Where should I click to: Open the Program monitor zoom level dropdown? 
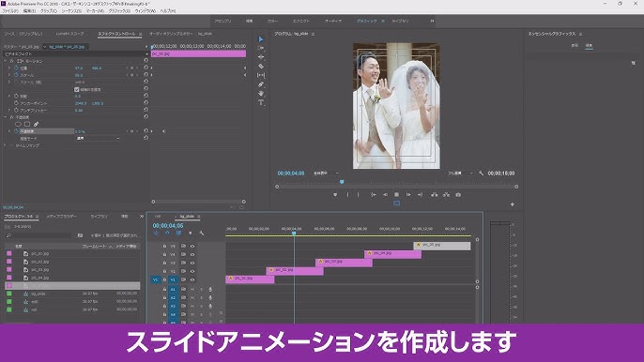click(327, 173)
